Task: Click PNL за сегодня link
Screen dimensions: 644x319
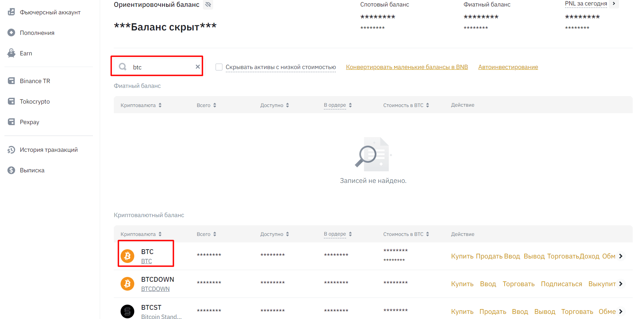Action: (586, 3)
